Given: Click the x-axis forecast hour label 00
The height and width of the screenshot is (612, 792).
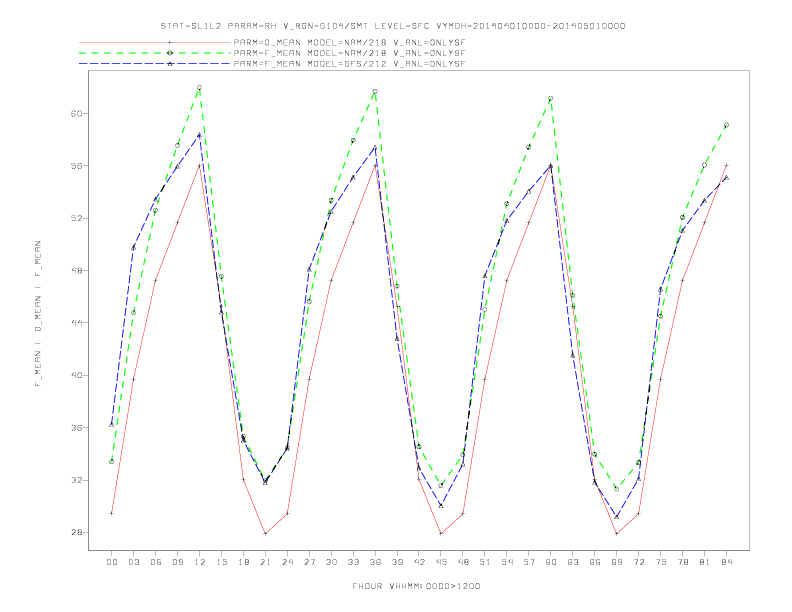Looking at the screenshot, I should point(112,562).
